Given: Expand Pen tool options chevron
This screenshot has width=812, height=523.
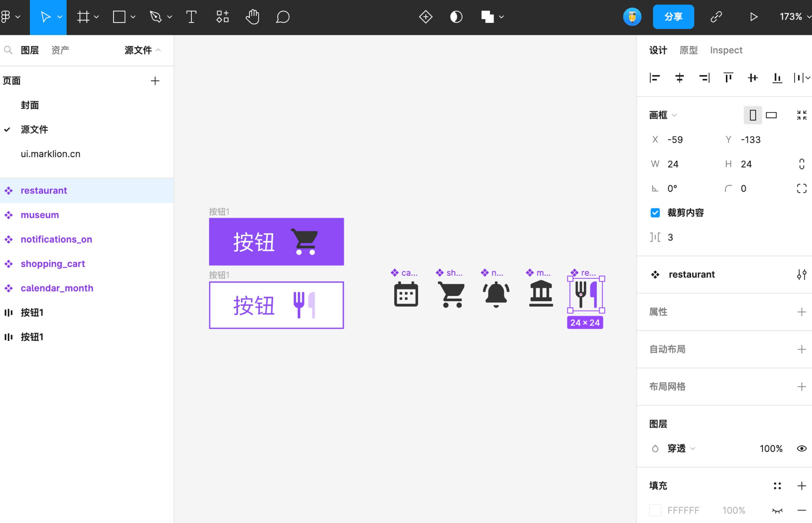Looking at the screenshot, I should pos(170,17).
